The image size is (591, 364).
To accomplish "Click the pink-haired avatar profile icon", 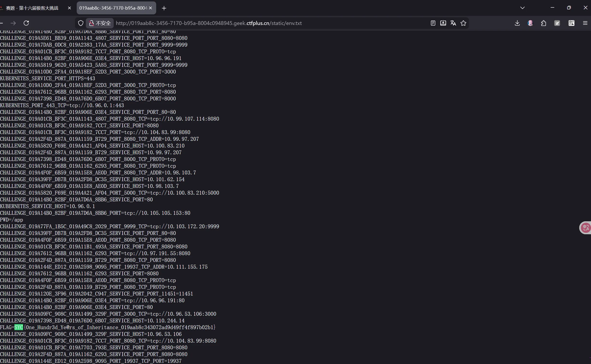I will coord(530,23).
